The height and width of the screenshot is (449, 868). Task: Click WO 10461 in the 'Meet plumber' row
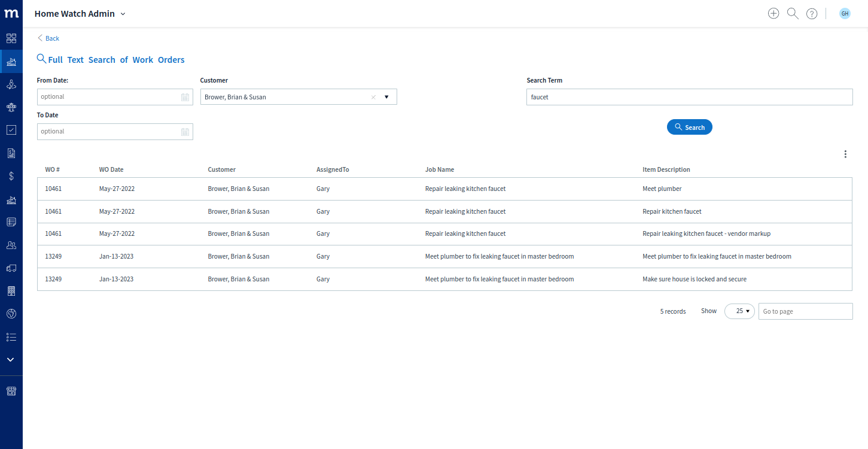pyautogui.click(x=53, y=189)
